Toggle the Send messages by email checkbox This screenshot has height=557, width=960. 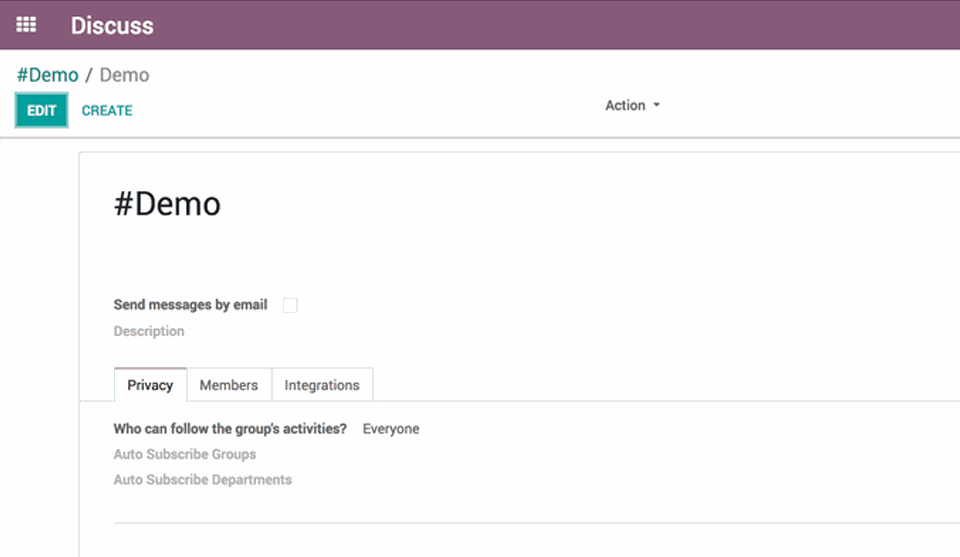290,305
